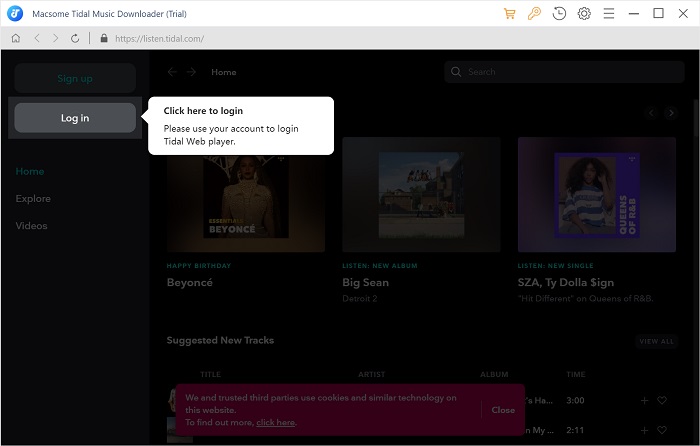This screenshot has width=700, height=446.
Task: Click the key registration icon
Action: (534, 13)
